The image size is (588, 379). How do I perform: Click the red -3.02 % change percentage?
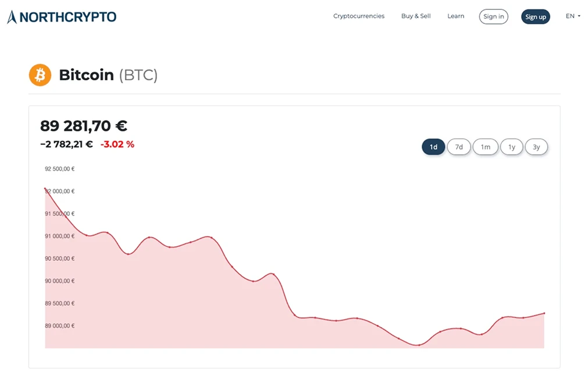117,144
